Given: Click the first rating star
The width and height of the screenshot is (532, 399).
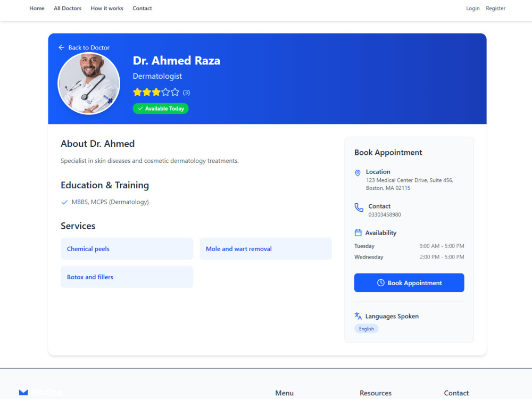Looking at the screenshot, I should tap(137, 92).
